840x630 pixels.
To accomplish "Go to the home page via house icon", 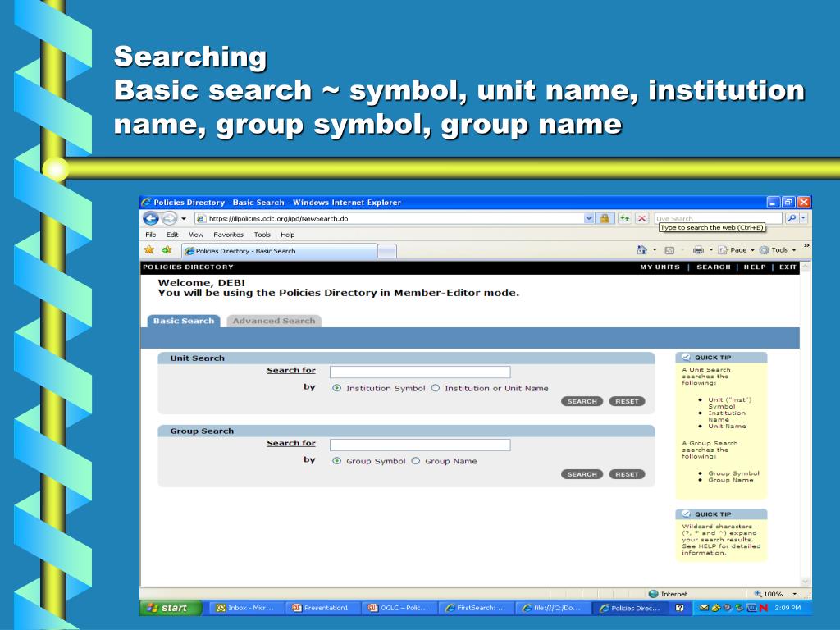I will 641,250.
